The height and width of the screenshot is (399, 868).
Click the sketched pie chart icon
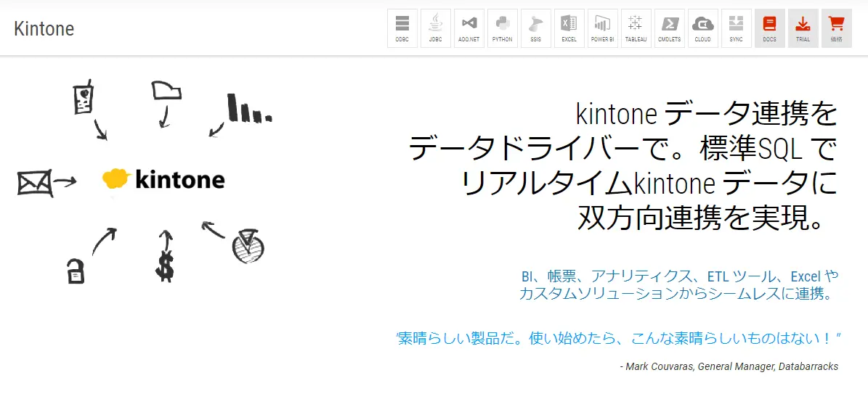(248, 247)
